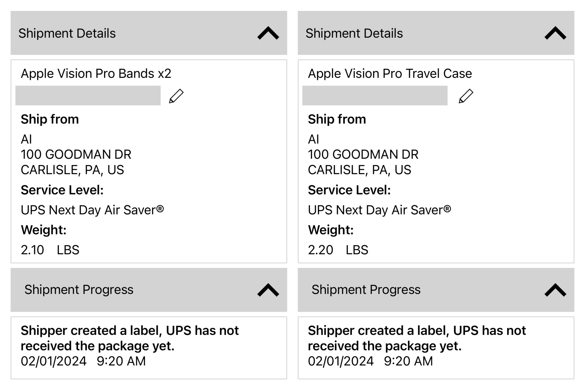
Task: Click the gray redacted field under Travel Case
Action: click(x=375, y=95)
